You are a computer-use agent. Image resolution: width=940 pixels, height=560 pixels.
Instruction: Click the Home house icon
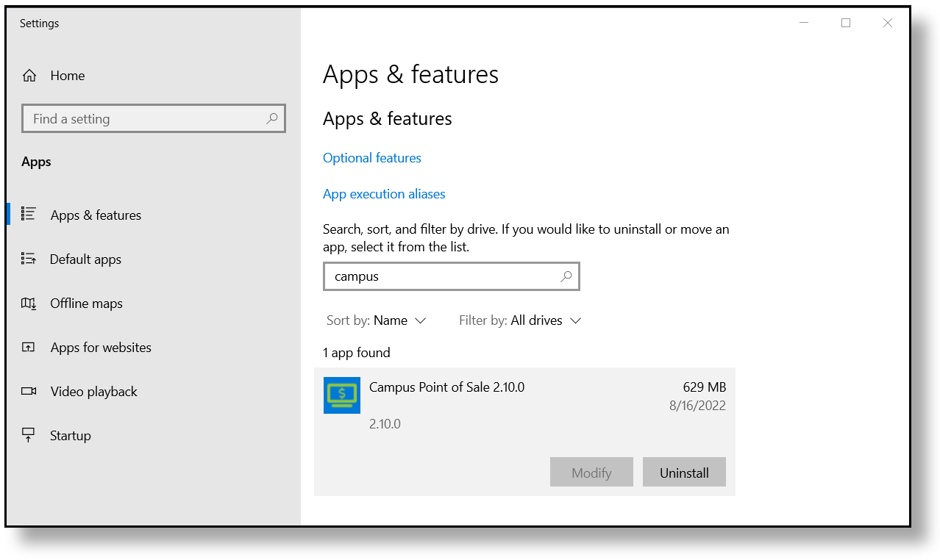[x=29, y=76]
